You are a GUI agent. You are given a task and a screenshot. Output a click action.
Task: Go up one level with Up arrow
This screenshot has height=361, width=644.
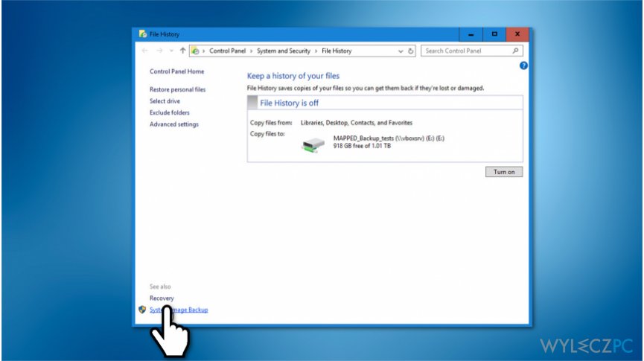tap(182, 51)
